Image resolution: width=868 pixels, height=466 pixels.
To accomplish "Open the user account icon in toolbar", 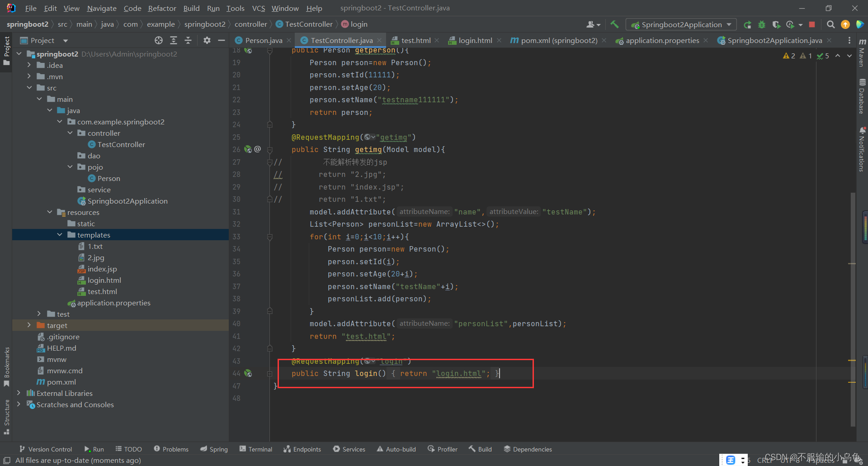I will [593, 24].
